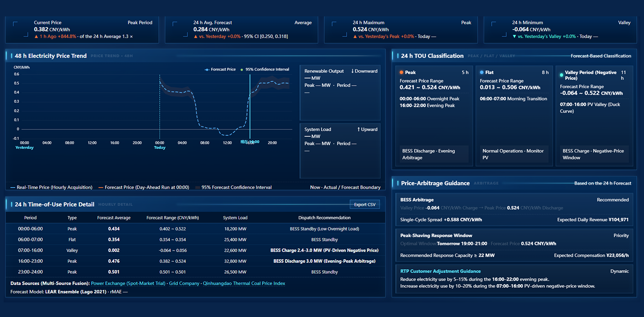
Task: Click the Peak TOU classification card
Action: [434, 116]
